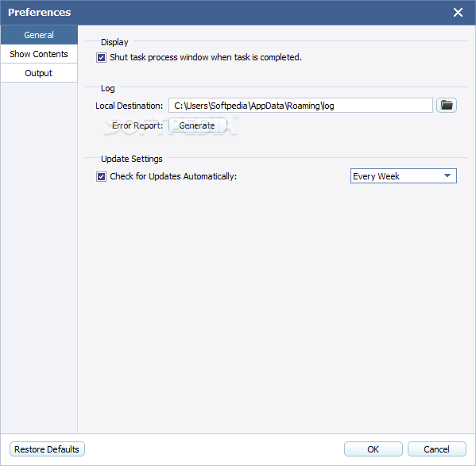Generate an error report
The width and height of the screenshot is (476, 466).
197,125
